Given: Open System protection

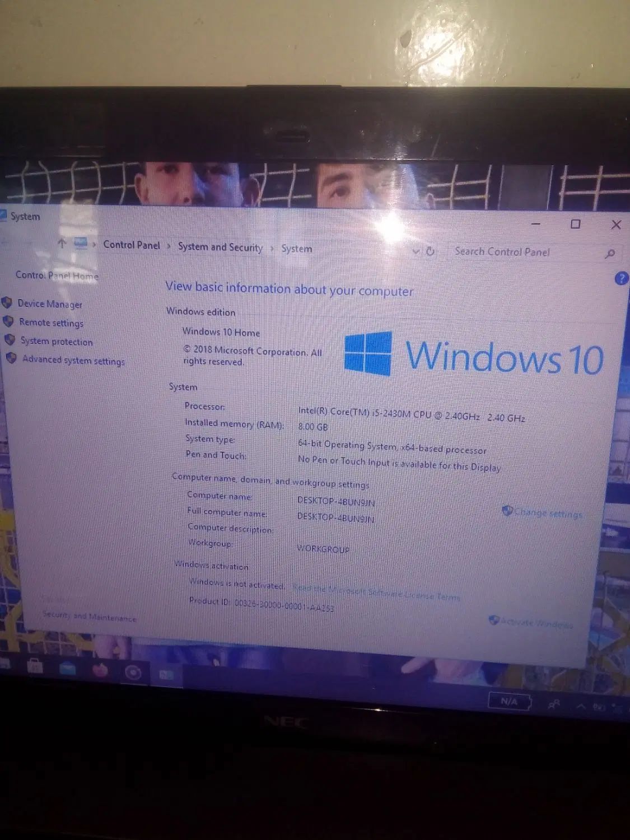Looking at the screenshot, I should (57, 341).
